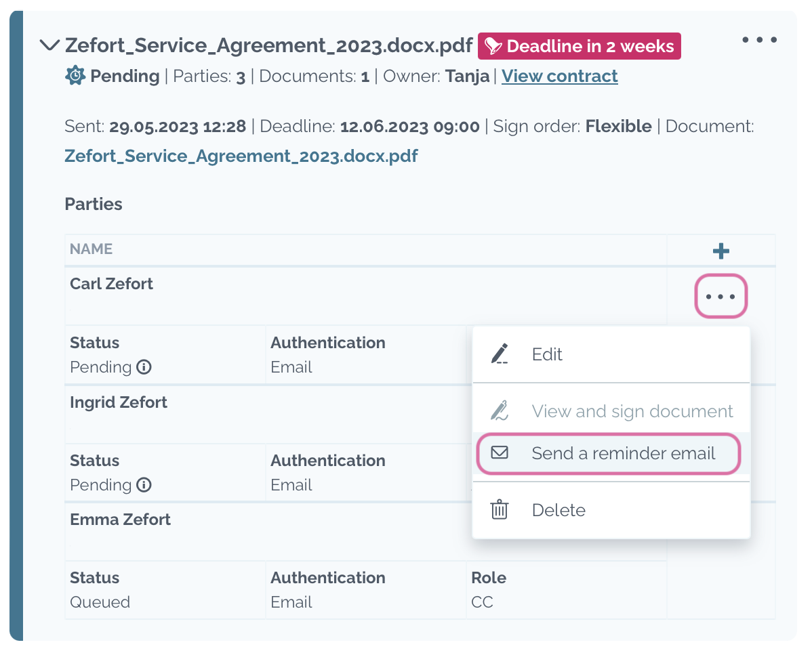Select the Carl Zefort party name
This screenshot has width=812, height=653.
tap(111, 284)
